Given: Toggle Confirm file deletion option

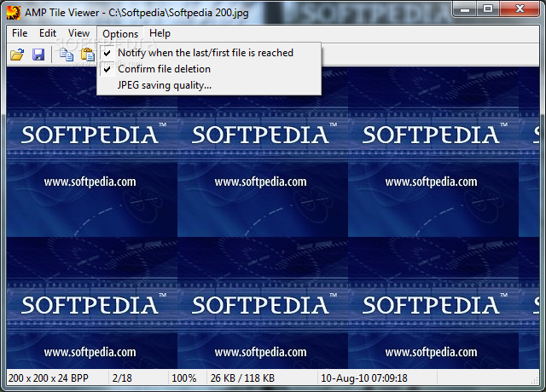Looking at the screenshot, I should (x=209, y=69).
